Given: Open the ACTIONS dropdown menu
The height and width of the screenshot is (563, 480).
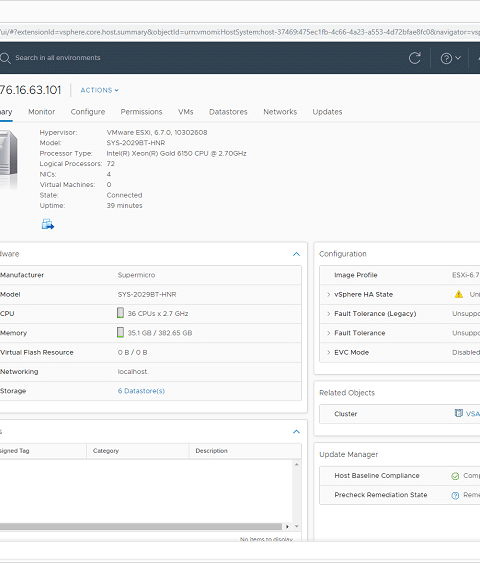Looking at the screenshot, I should pos(99,90).
